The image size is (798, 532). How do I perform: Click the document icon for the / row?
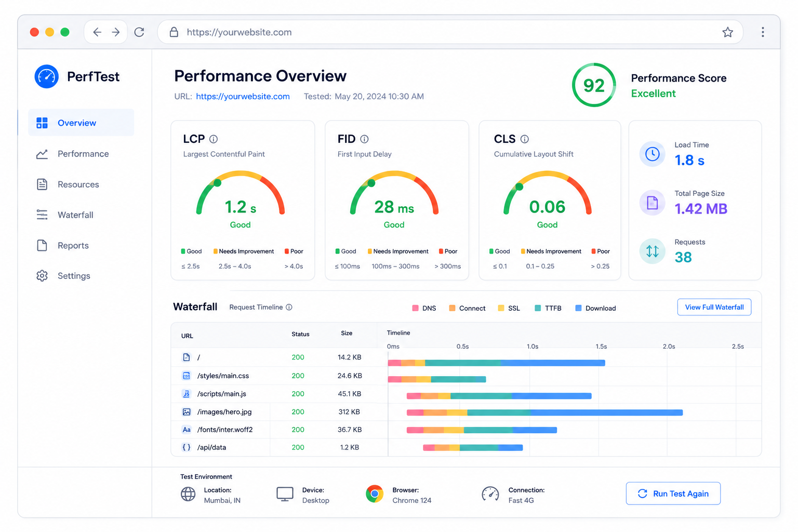point(187,357)
